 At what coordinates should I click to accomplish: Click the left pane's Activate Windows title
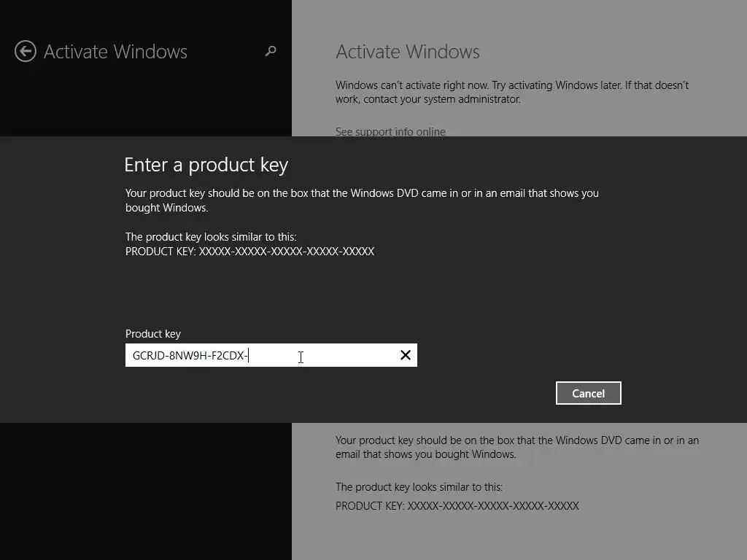[115, 52]
